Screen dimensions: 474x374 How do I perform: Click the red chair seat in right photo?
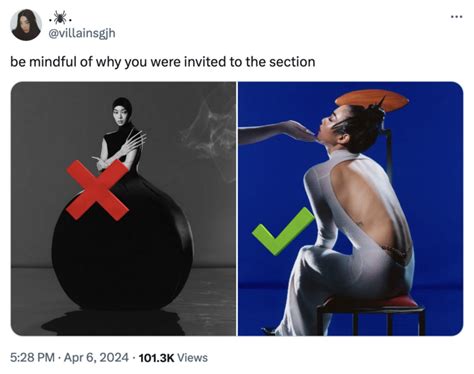pos(371,303)
